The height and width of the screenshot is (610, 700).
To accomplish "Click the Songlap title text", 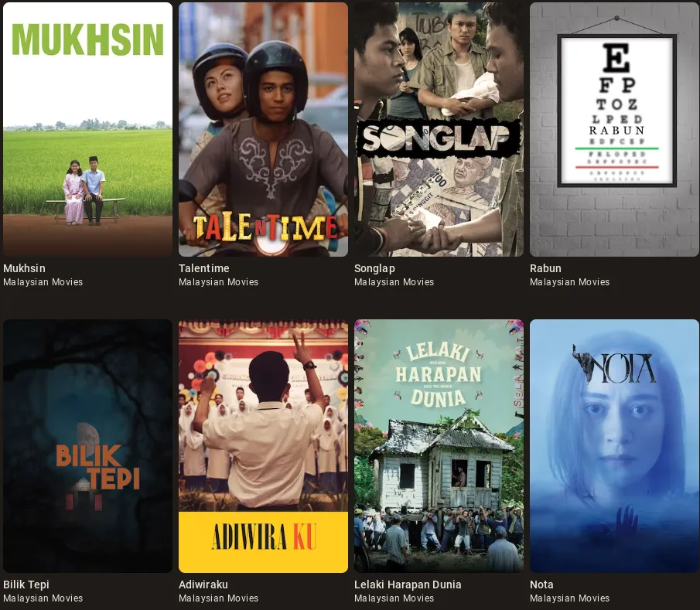I will (x=374, y=268).
